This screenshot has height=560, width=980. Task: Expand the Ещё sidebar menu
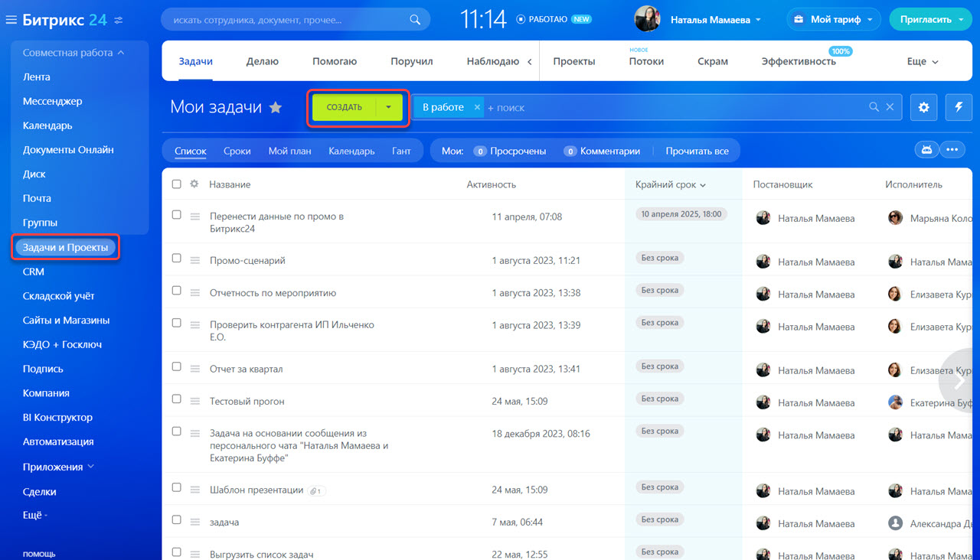click(34, 516)
